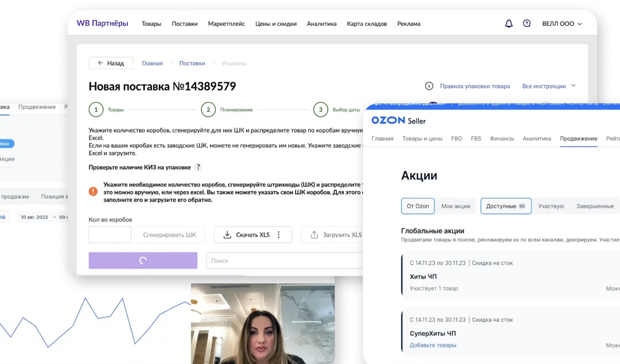
Task: Click the Сгенерировать ШК button
Action: [170, 234]
